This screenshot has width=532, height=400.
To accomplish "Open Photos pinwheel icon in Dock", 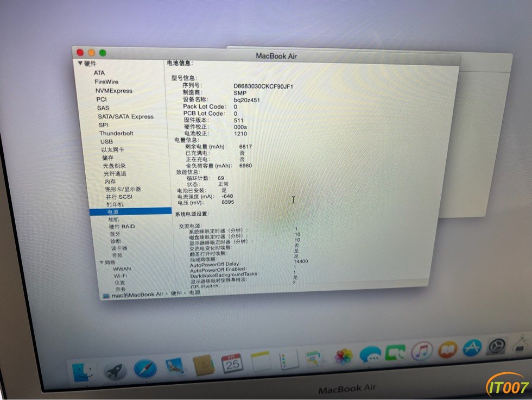I will click(x=343, y=357).
